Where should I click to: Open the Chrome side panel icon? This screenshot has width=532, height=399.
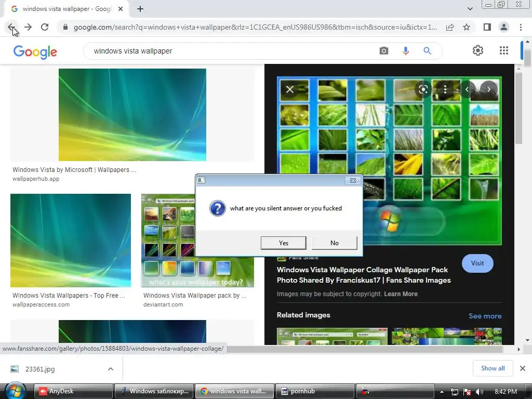[487, 27]
